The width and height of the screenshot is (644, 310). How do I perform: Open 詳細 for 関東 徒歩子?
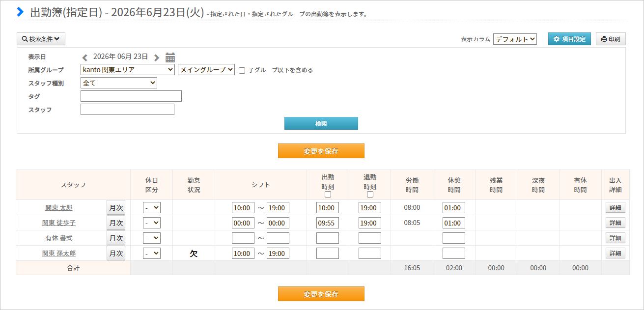[616, 223]
